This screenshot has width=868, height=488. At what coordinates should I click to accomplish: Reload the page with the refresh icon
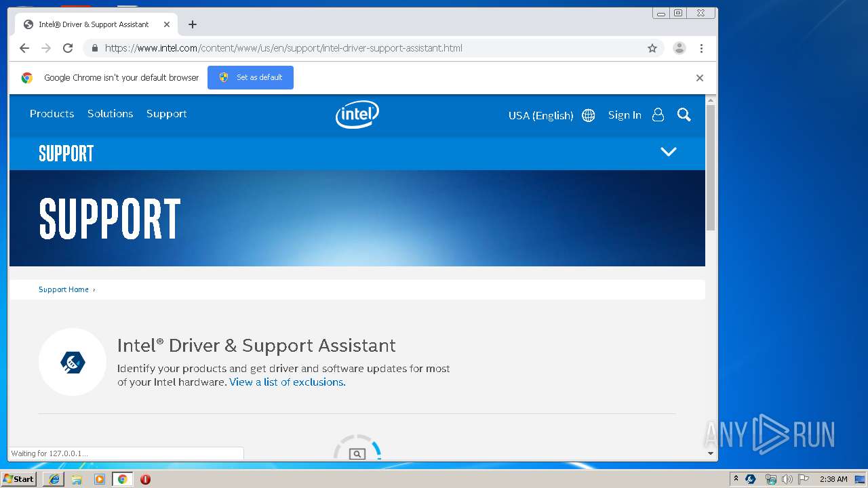(68, 48)
